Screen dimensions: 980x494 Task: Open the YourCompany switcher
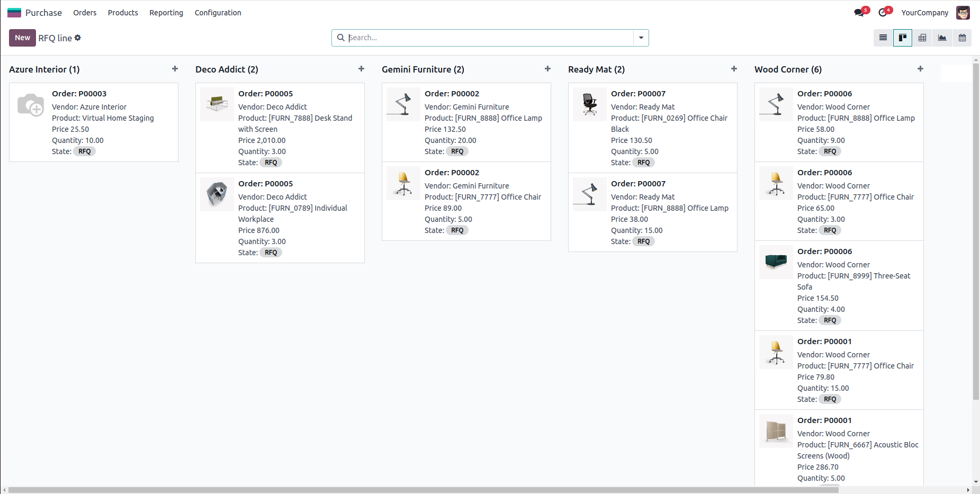tap(924, 13)
